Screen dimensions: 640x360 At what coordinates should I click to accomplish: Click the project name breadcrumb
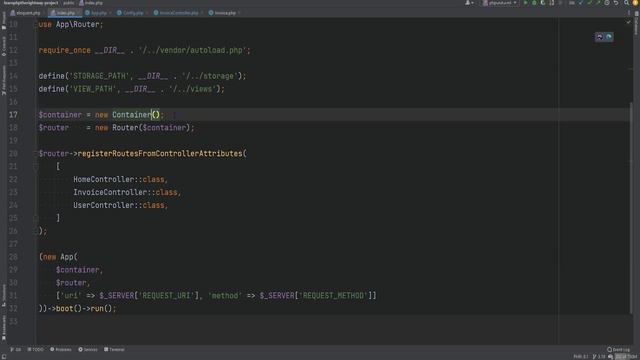tap(31, 3)
